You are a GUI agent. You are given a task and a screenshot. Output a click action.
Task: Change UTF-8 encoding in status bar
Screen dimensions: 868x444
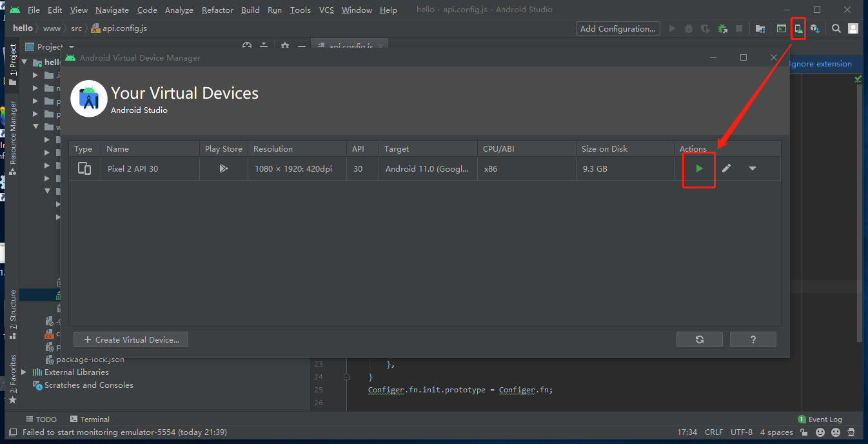click(742, 432)
